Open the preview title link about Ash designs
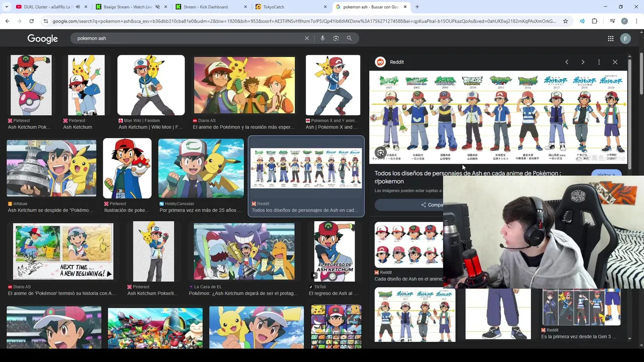This screenshot has height=362, width=644. pos(467,177)
